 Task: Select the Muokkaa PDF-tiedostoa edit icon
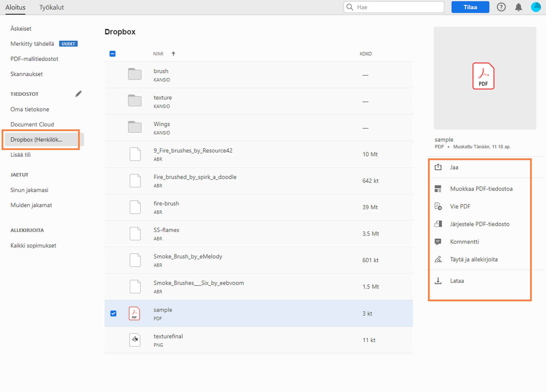(x=438, y=188)
